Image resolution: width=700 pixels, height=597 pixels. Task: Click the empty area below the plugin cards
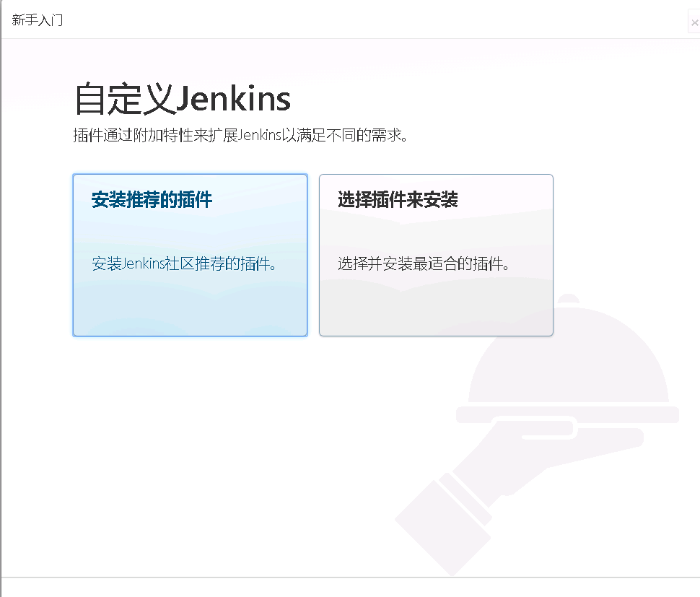223,447
